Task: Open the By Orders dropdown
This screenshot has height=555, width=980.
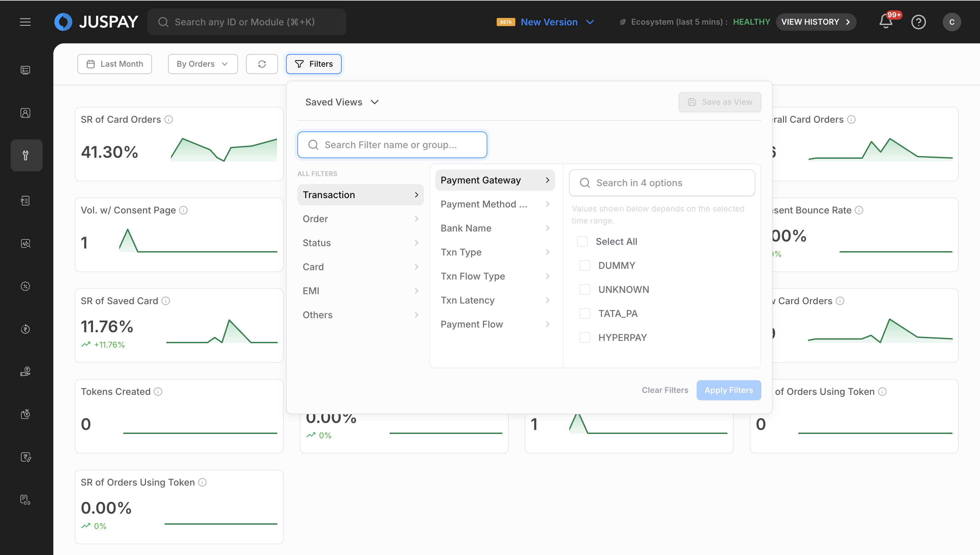Action: tap(203, 64)
